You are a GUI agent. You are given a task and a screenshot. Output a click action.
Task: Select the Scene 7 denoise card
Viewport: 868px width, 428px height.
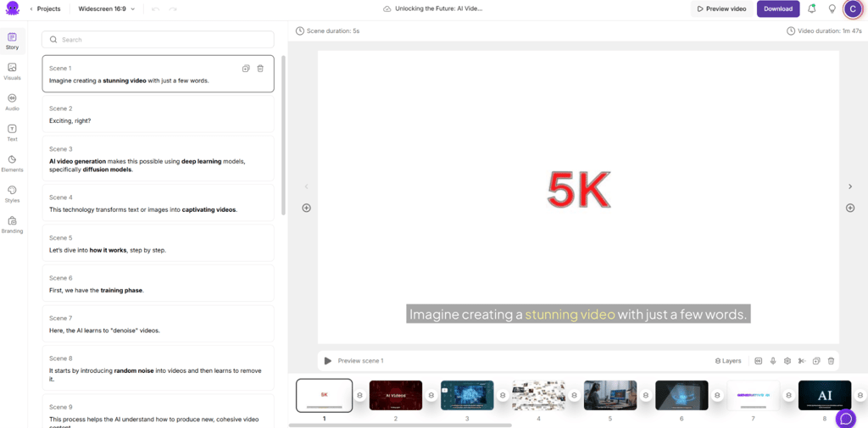158,324
